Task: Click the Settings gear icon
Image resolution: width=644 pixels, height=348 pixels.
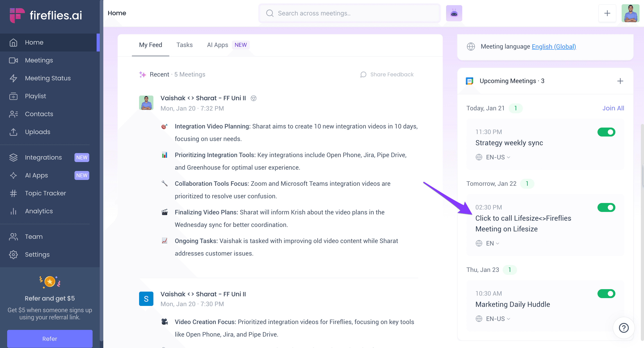Action: pyautogui.click(x=13, y=254)
